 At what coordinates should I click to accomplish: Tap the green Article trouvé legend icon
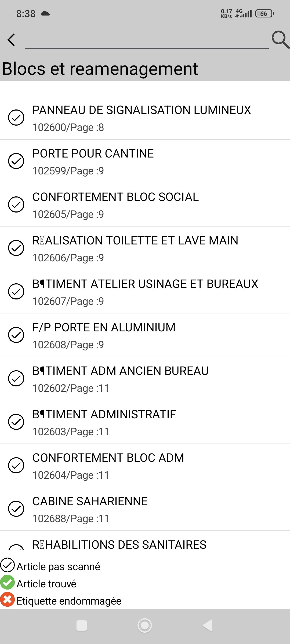click(8, 584)
